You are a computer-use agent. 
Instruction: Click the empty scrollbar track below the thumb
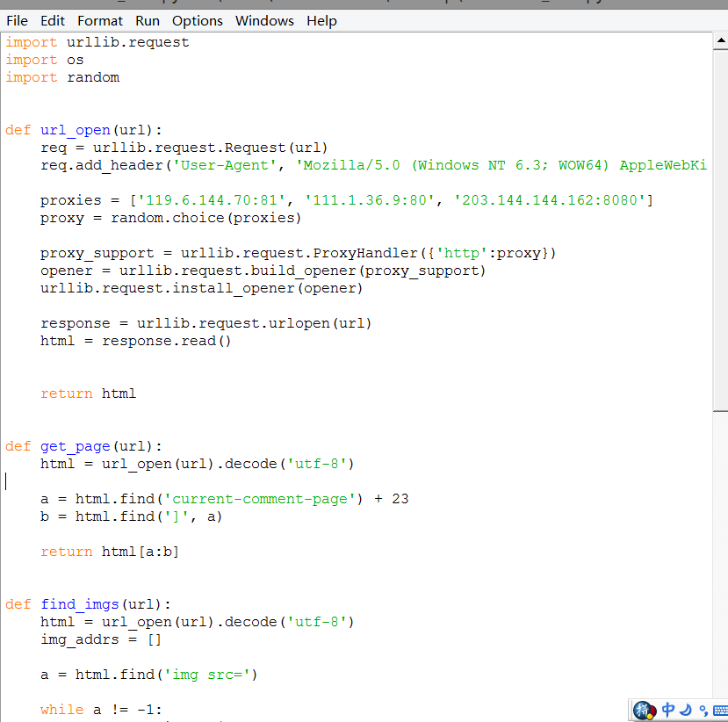pyautogui.click(x=719, y=545)
